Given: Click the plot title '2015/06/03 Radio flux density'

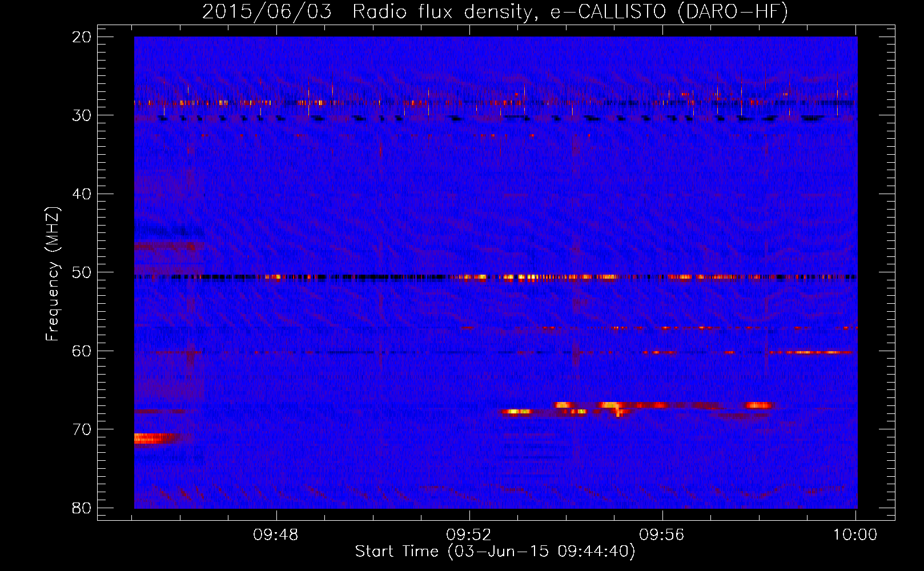Looking at the screenshot, I should coord(495,12).
